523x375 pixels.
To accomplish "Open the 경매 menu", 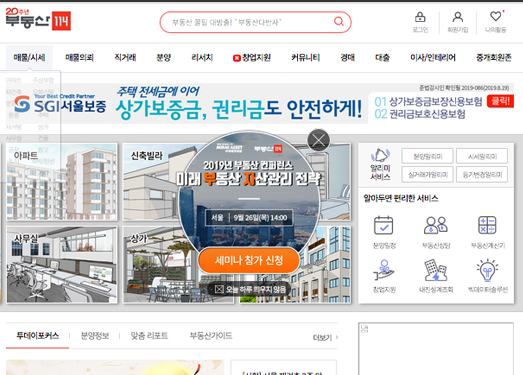I will pos(348,57).
